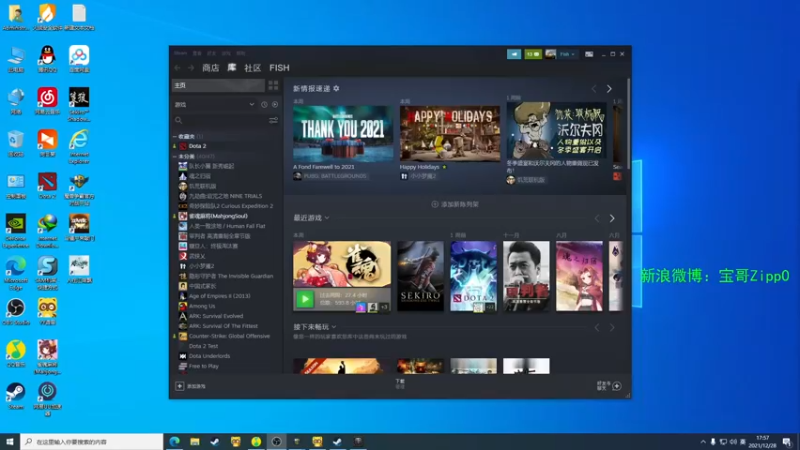Image resolution: width=800 pixels, height=450 pixels.
Task: Expand the recent games shelf dropdown
Action: pyautogui.click(x=328, y=218)
